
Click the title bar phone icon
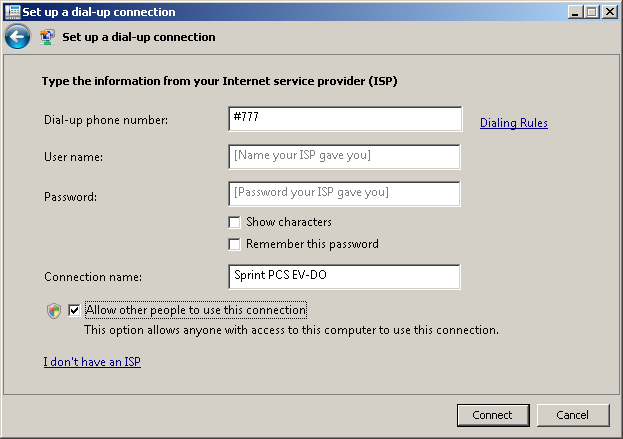point(12,12)
